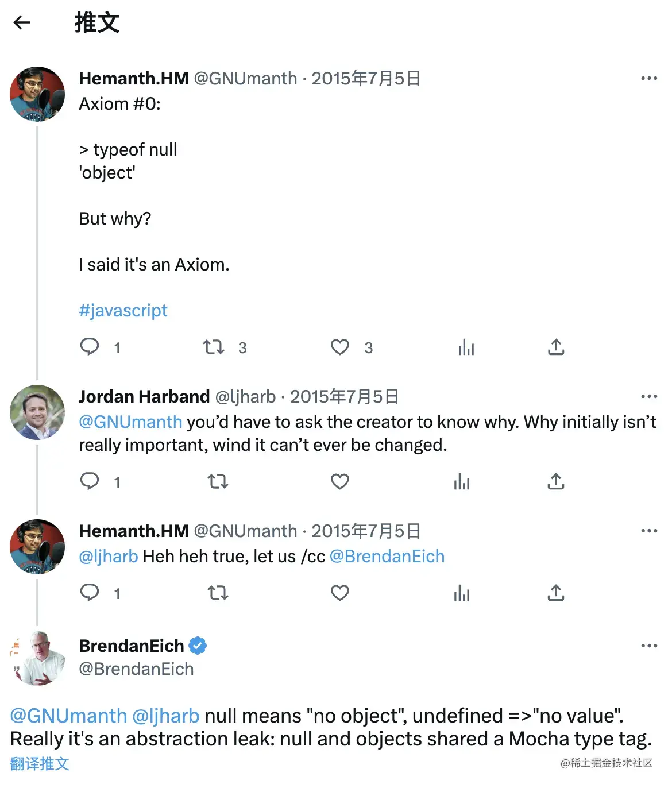Open more options for Axiom #0 tweet

(x=649, y=78)
